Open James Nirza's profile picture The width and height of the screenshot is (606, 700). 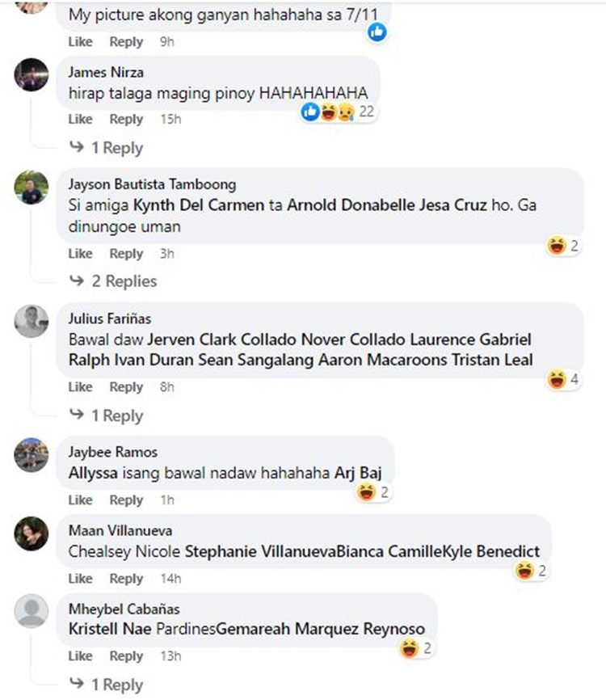point(32,74)
